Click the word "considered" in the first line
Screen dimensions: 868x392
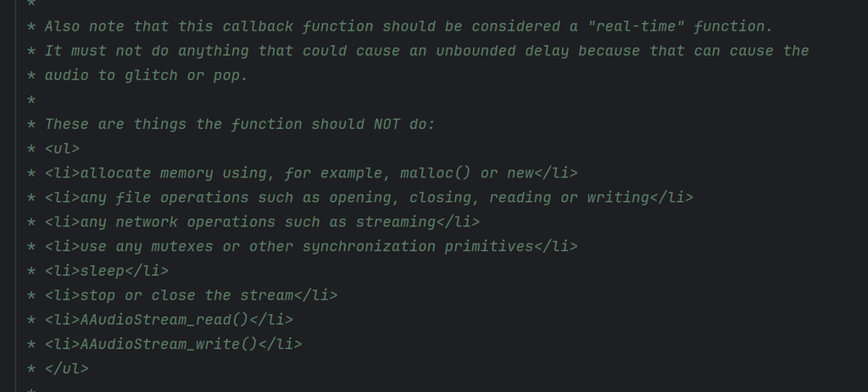coord(515,26)
